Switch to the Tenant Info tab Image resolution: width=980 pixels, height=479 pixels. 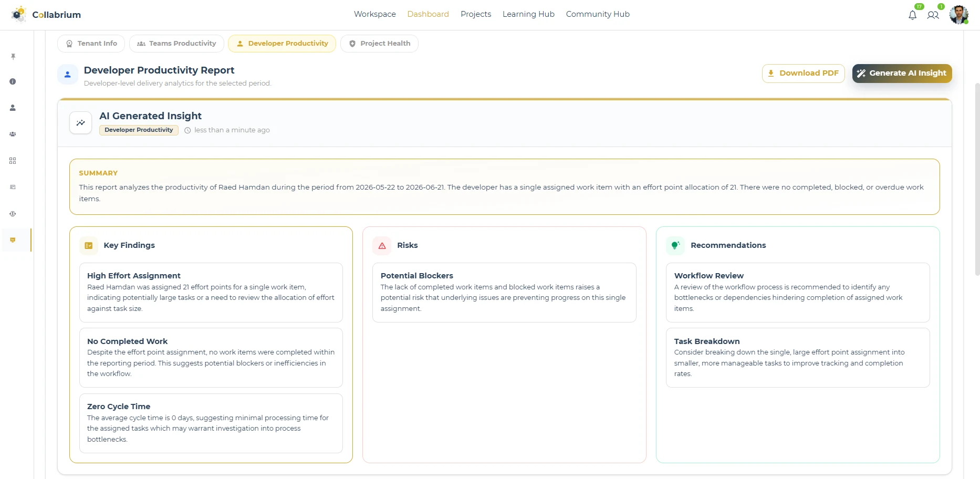pyautogui.click(x=91, y=44)
